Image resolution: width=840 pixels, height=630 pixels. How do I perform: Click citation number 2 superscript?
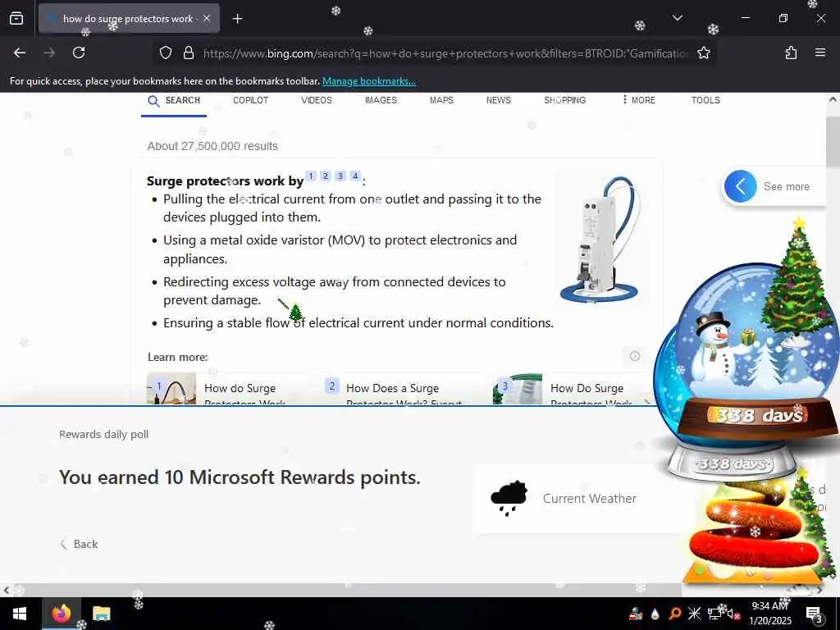coord(325,176)
